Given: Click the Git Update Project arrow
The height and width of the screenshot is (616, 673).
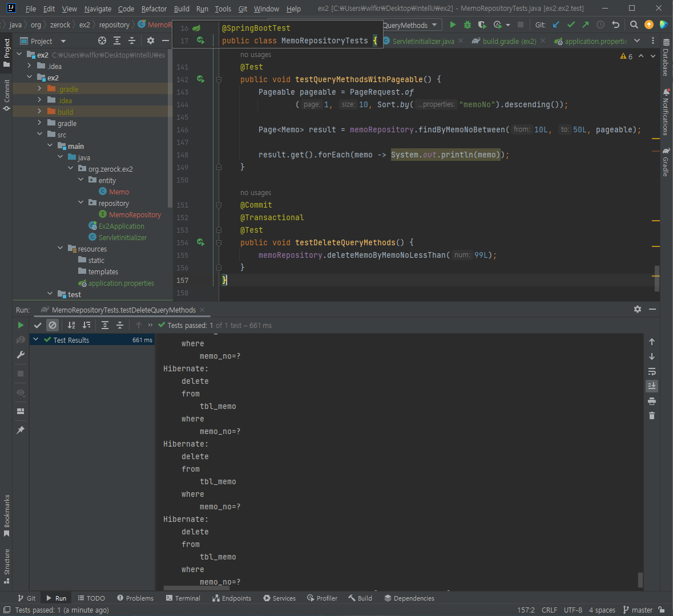Looking at the screenshot, I should point(556,25).
